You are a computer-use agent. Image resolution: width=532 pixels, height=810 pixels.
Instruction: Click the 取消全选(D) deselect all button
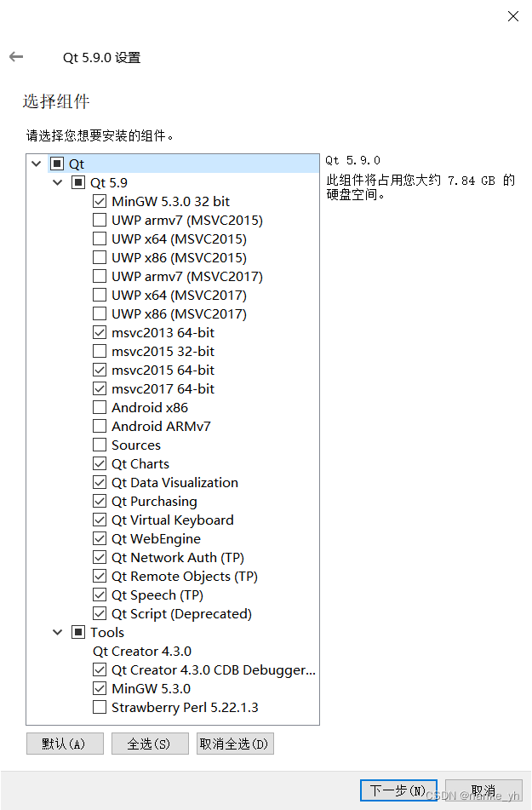[235, 744]
